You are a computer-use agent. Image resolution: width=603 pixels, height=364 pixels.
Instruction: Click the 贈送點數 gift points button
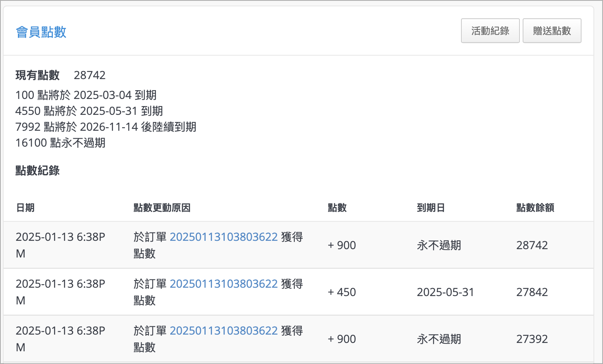pos(552,31)
